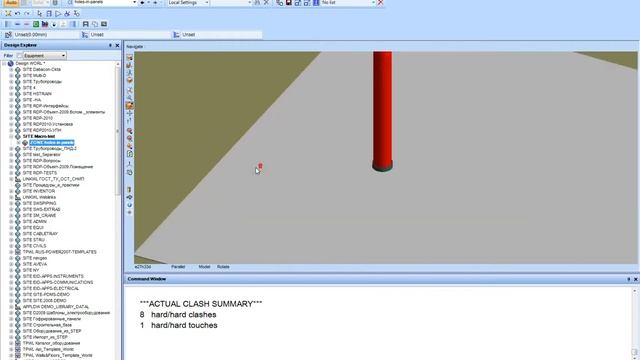Click the scissors icon in 3D view side toolbar
The image size is (640, 360).
(x=129, y=90)
